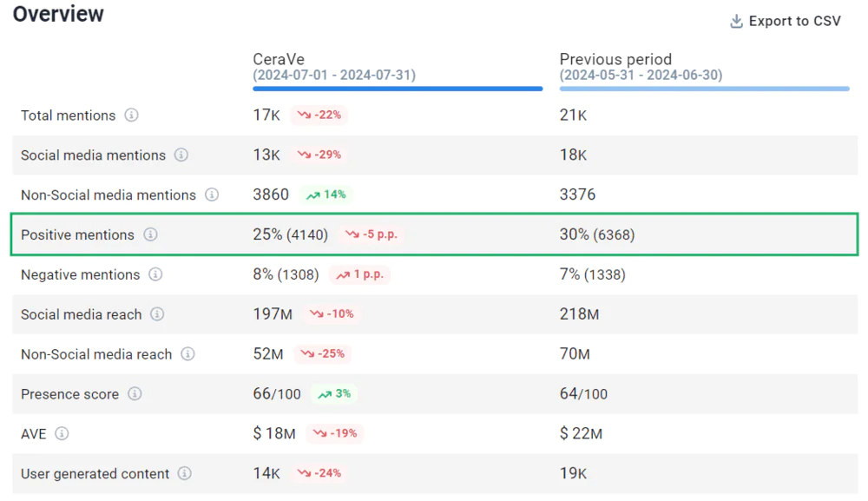The width and height of the screenshot is (868, 501).
Task: Click the 19K previous user generated value
Action: pos(573,474)
